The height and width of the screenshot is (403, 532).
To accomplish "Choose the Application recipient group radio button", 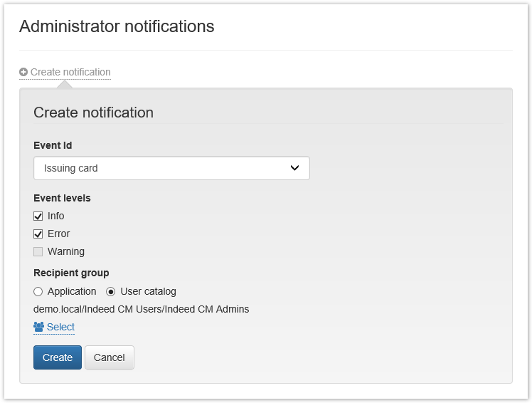I will pos(38,291).
